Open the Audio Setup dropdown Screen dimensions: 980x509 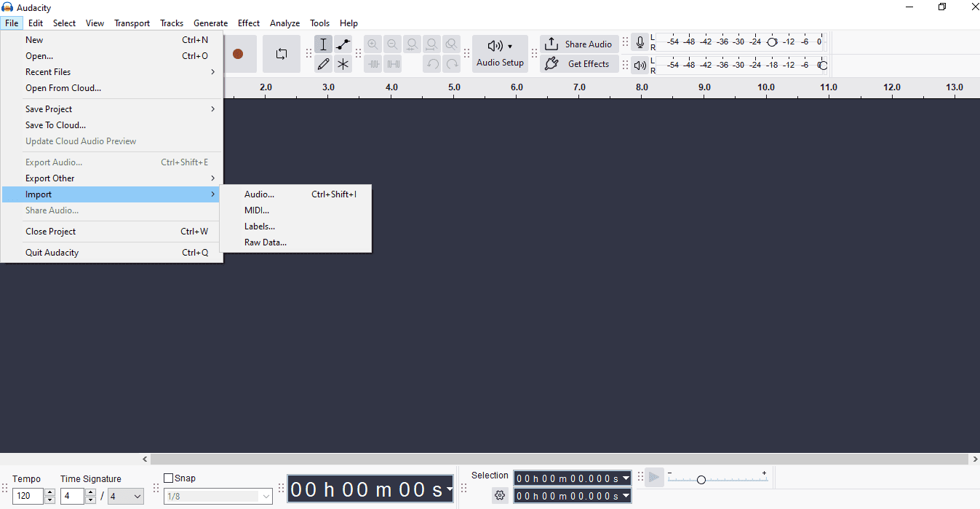tap(500, 54)
